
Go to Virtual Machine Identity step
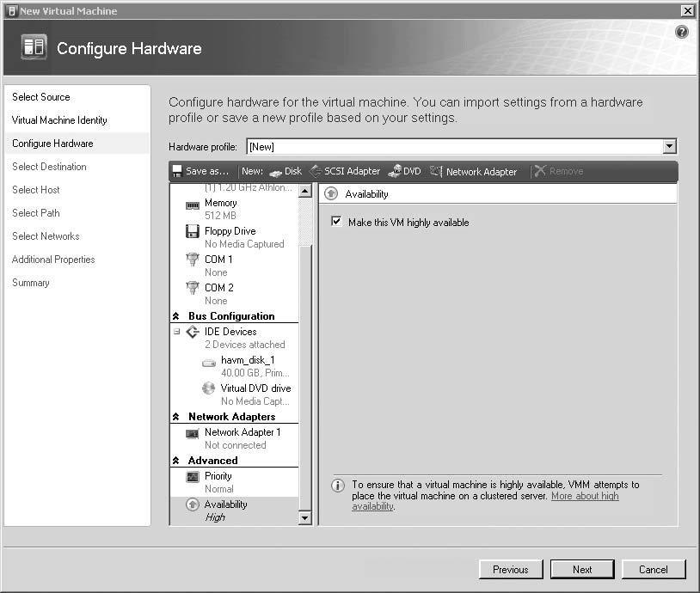coord(59,120)
